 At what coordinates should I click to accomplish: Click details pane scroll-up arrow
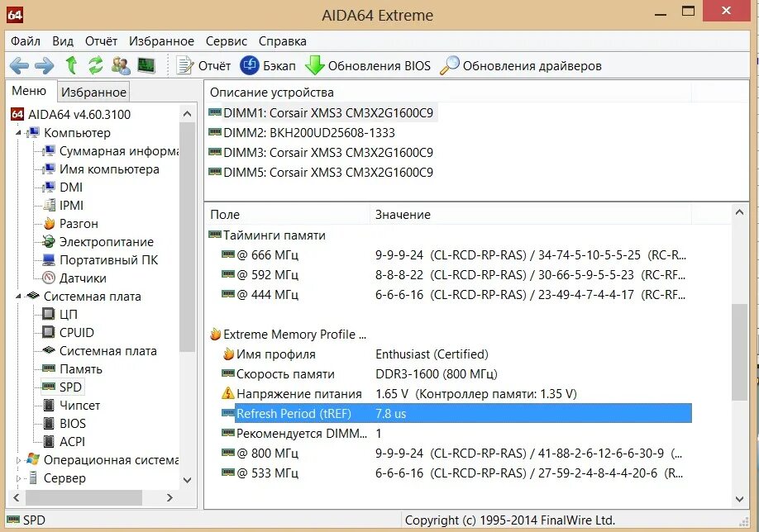coord(739,212)
